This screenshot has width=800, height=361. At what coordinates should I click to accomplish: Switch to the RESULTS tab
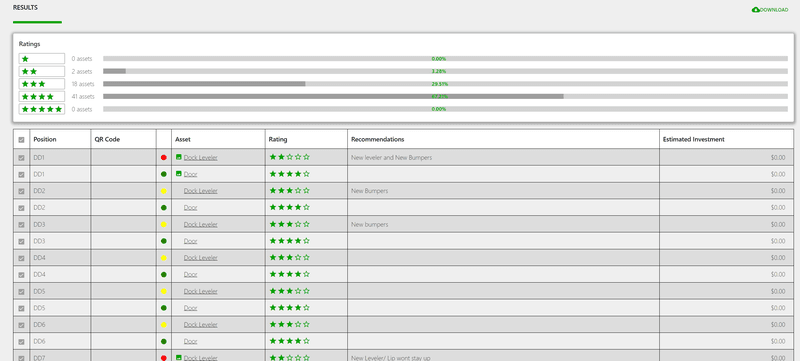pyautogui.click(x=25, y=8)
